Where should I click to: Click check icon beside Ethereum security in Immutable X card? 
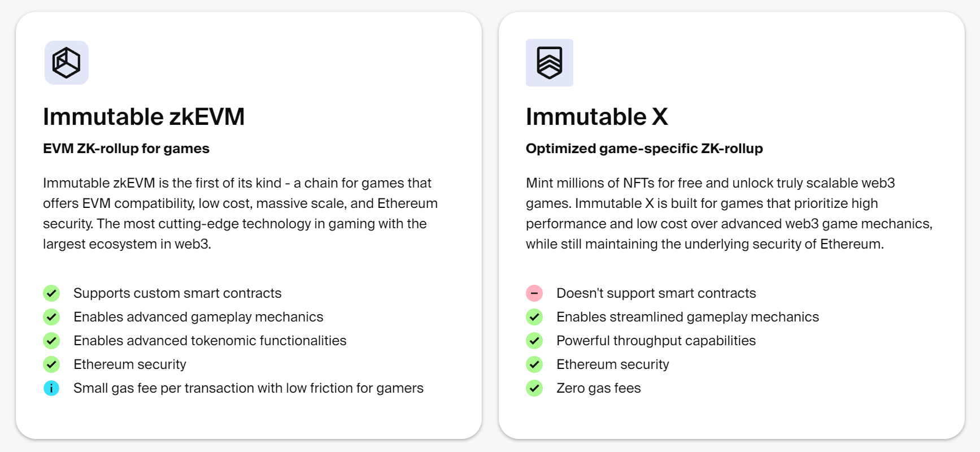(534, 364)
